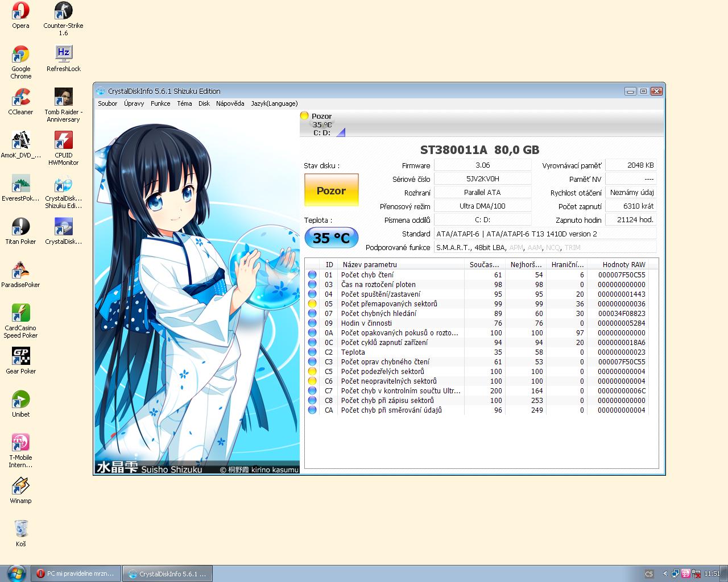This screenshot has width=728, height=582.
Task: Open the Jazyk(Language) menu
Action: (x=274, y=103)
